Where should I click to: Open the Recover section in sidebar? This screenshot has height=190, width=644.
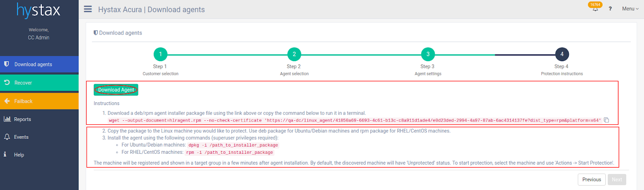[x=39, y=83]
